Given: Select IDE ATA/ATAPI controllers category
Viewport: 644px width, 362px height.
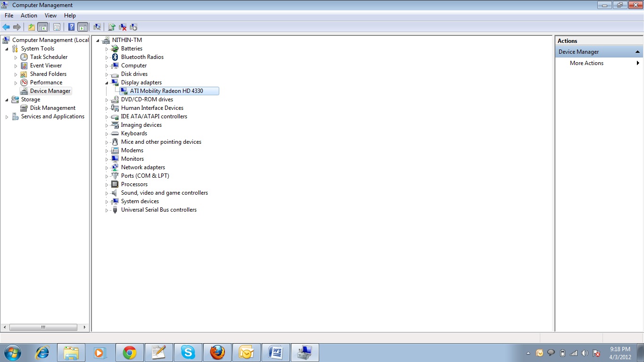Looking at the screenshot, I should [x=154, y=116].
